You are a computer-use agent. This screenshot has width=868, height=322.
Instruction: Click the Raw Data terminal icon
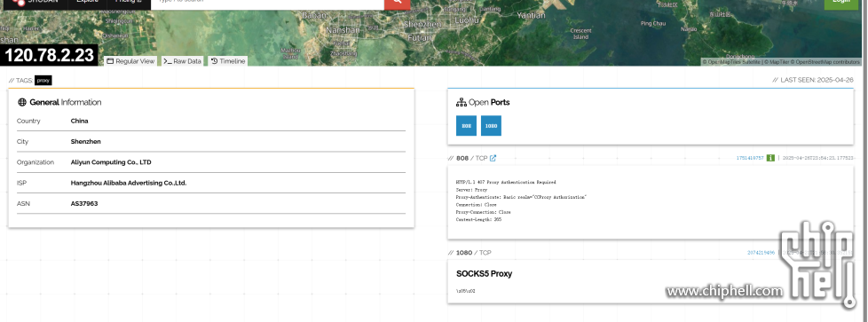pyautogui.click(x=167, y=61)
